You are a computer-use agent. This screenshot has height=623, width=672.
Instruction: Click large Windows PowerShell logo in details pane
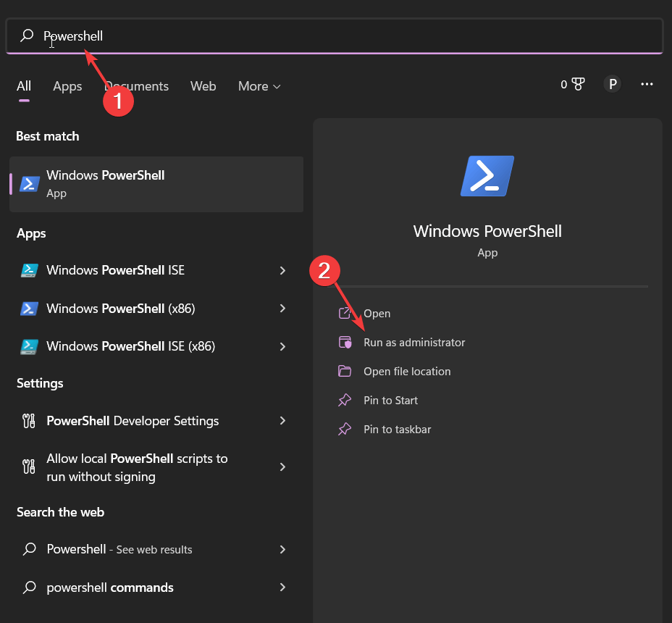click(x=487, y=176)
